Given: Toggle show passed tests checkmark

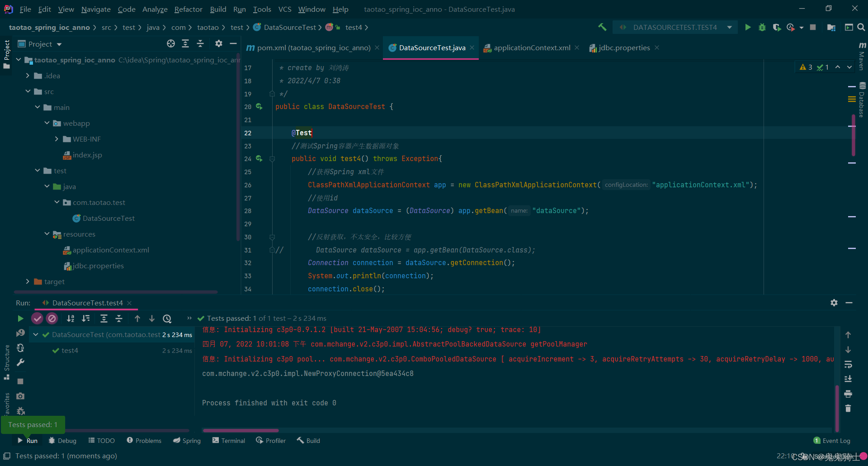Looking at the screenshot, I should (x=37, y=319).
